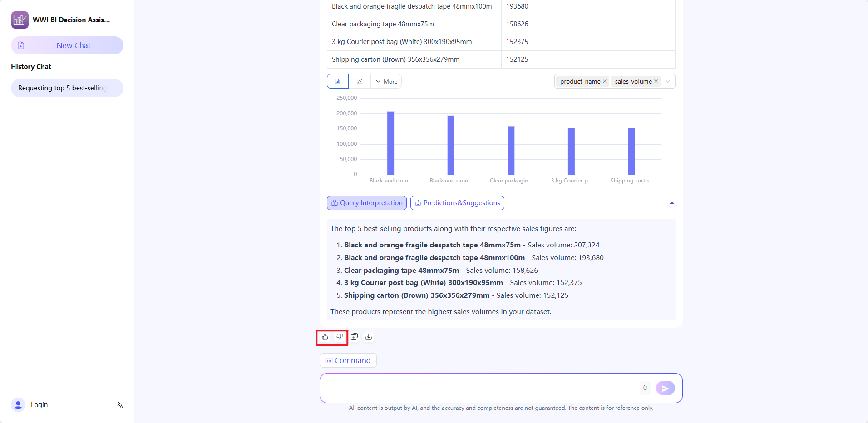
Task: Click the Login user avatar
Action: tap(18, 405)
